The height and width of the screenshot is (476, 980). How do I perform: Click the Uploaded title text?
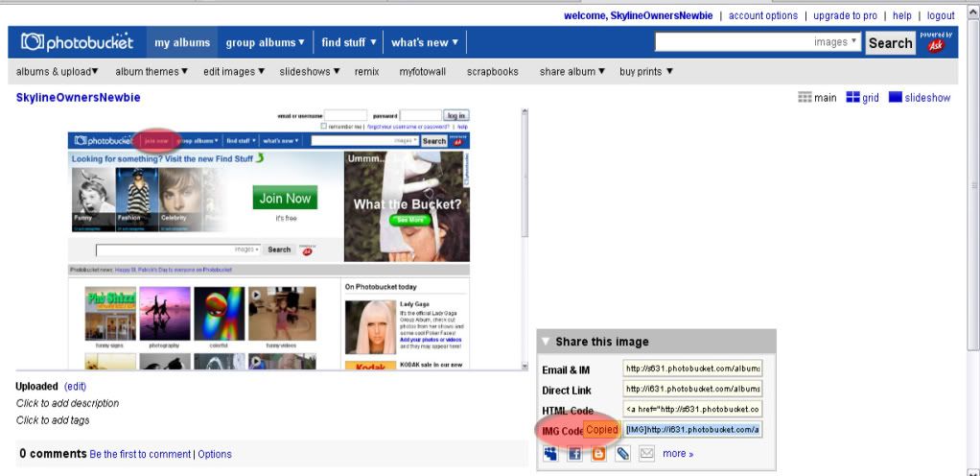(x=36, y=387)
